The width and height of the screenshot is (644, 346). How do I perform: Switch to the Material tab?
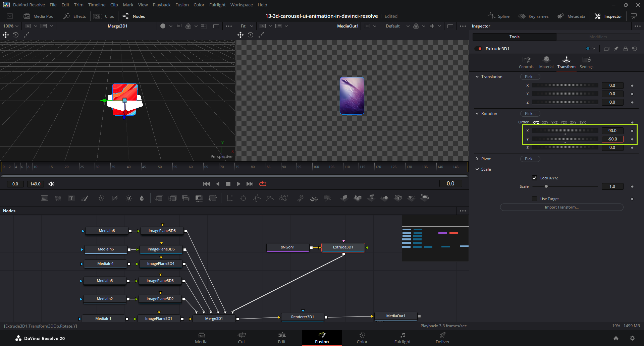[546, 62]
